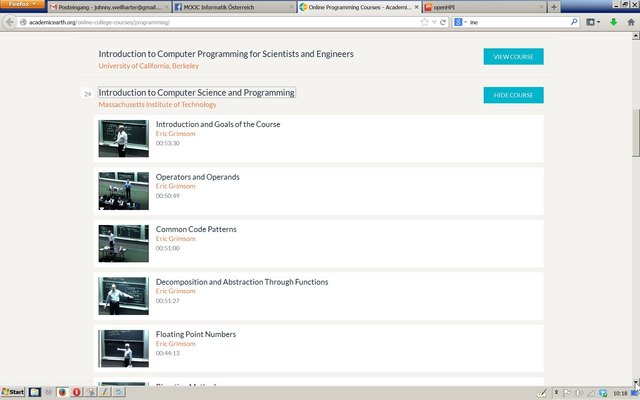Open Common Code Patterns video thumbnail
The width and height of the screenshot is (640, 400).
124,243
